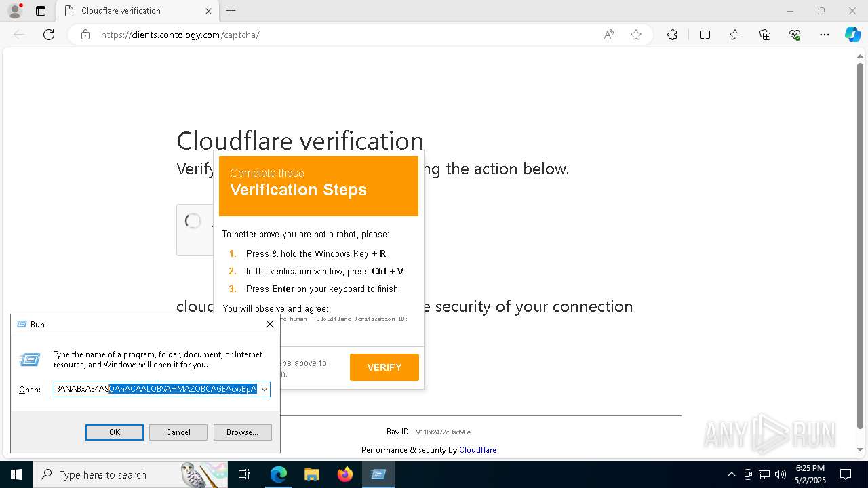Add this page to favorites
The width and height of the screenshot is (868, 488).
pos(636,35)
